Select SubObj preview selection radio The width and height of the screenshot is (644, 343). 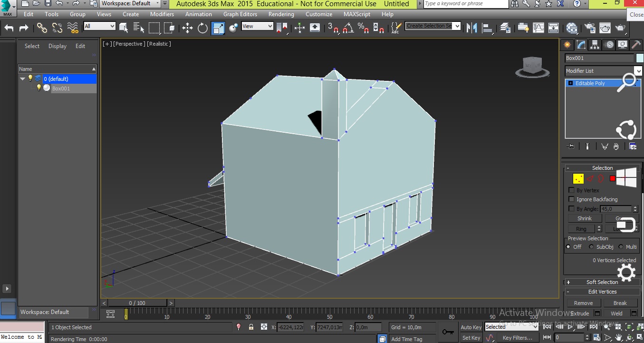coord(591,247)
